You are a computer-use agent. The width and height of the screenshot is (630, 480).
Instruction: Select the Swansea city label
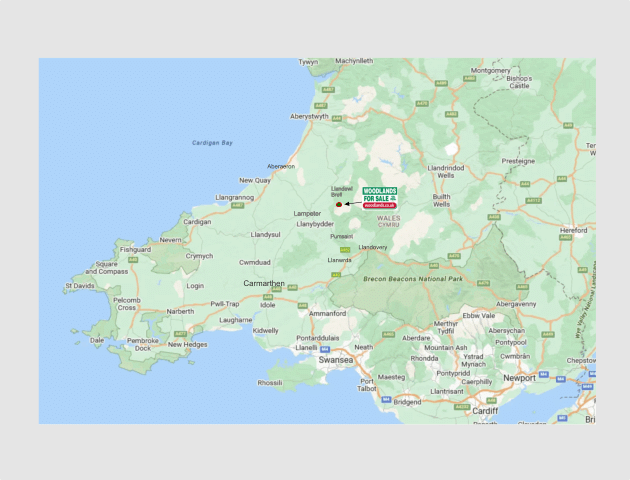[336, 360]
